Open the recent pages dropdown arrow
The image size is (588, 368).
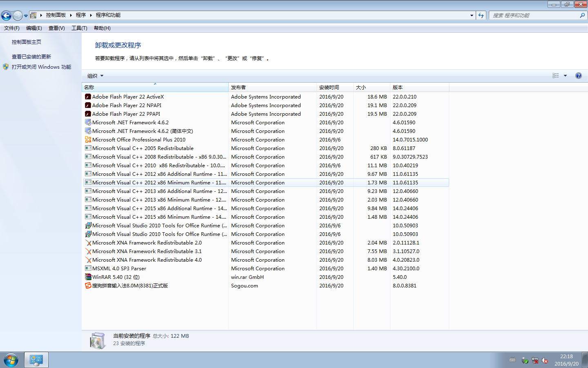[x=26, y=16]
